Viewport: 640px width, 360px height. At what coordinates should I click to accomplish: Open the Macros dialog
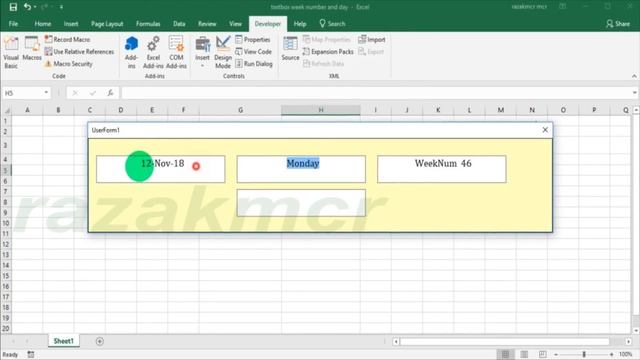coord(32,49)
